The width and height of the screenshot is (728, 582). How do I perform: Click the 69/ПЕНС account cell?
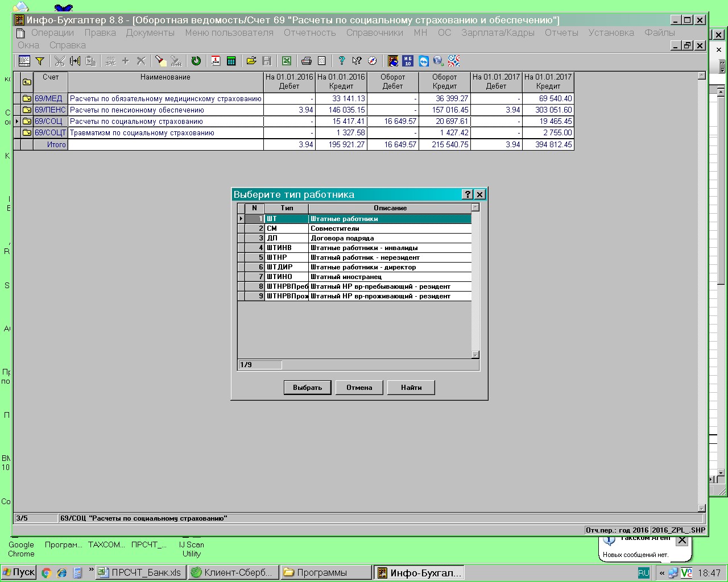point(50,110)
